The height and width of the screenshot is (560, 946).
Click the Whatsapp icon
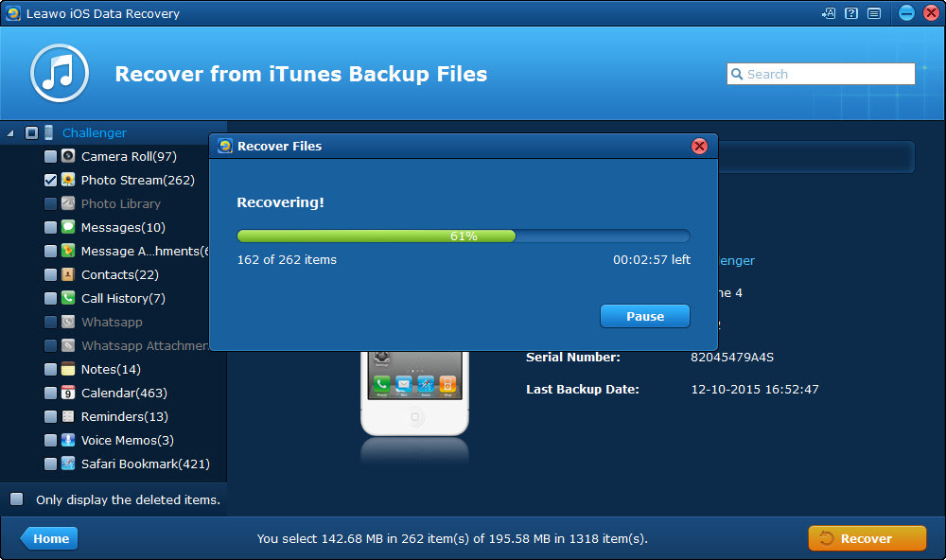click(x=68, y=322)
